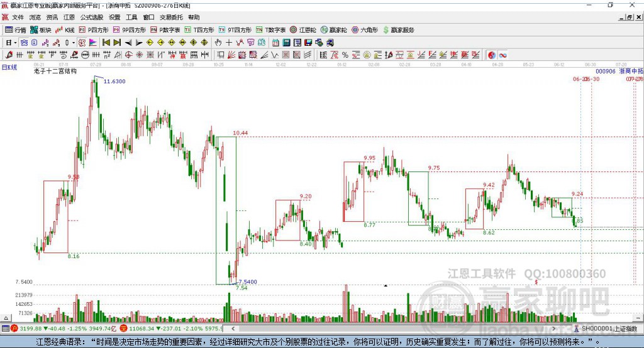This screenshot has height=348, width=644.
Task: Click the black left arrow icon
Action: [128, 43]
